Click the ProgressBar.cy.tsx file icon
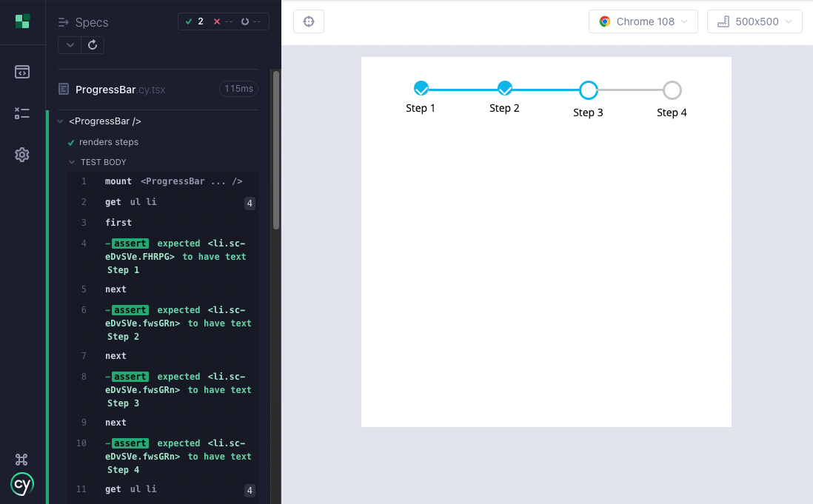The width and height of the screenshot is (813, 504). [64, 90]
